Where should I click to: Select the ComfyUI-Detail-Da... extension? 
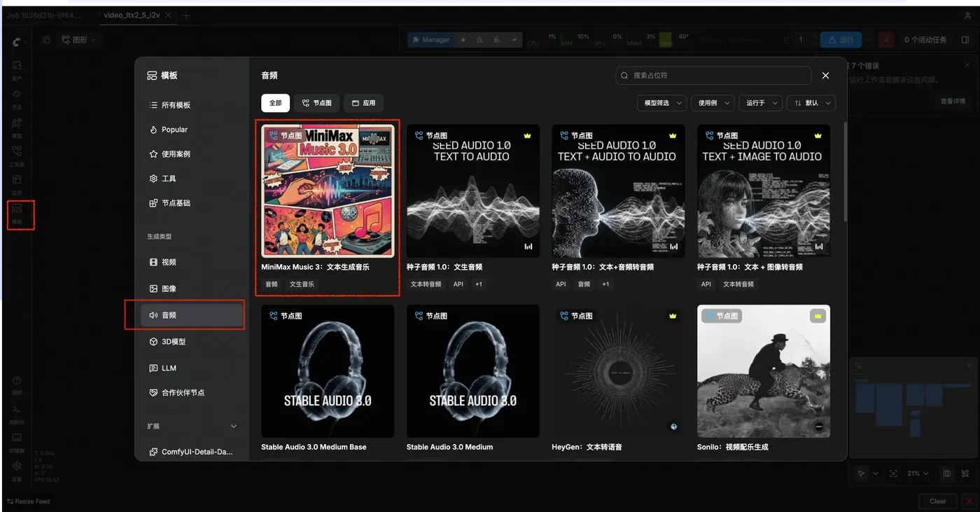click(192, 452)
